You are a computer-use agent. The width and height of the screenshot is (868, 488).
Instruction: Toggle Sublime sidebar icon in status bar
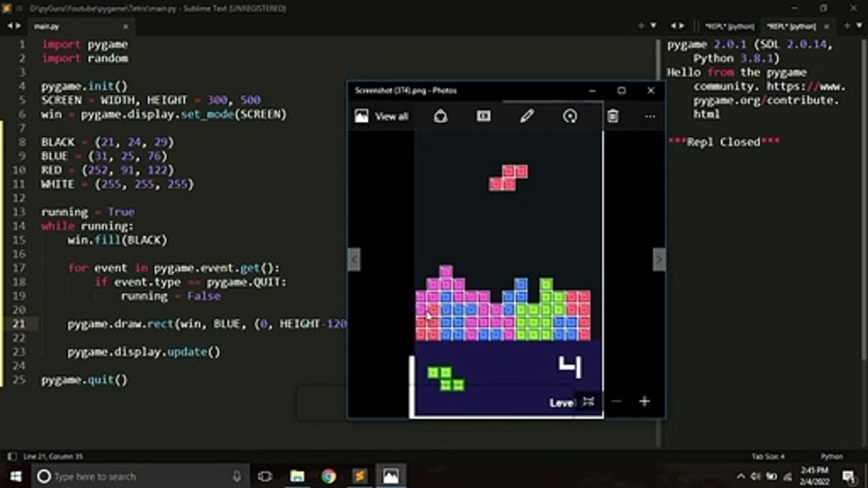pos(10,456)
